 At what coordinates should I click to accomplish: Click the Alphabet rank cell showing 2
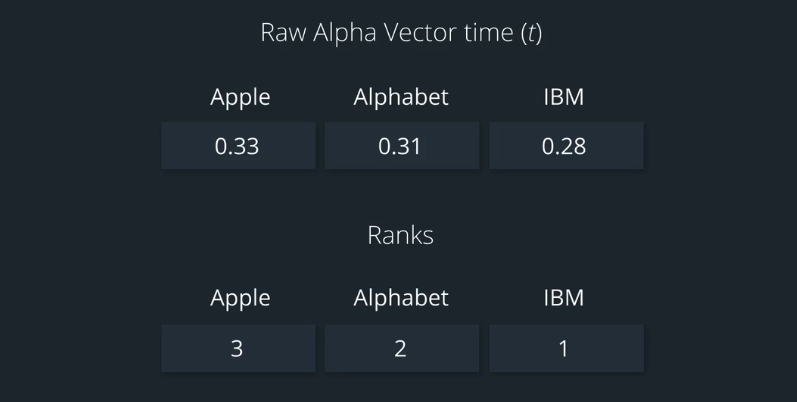click(x=400, y=349)
